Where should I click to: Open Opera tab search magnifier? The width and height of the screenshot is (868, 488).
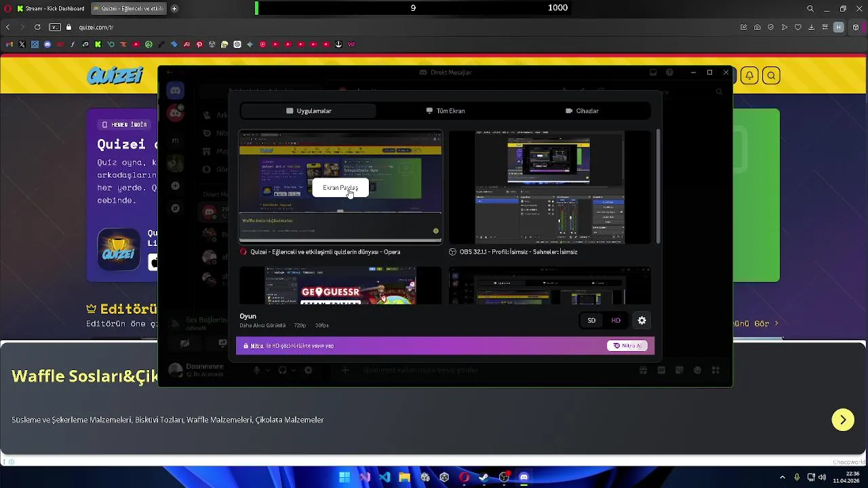pos(810,9)
